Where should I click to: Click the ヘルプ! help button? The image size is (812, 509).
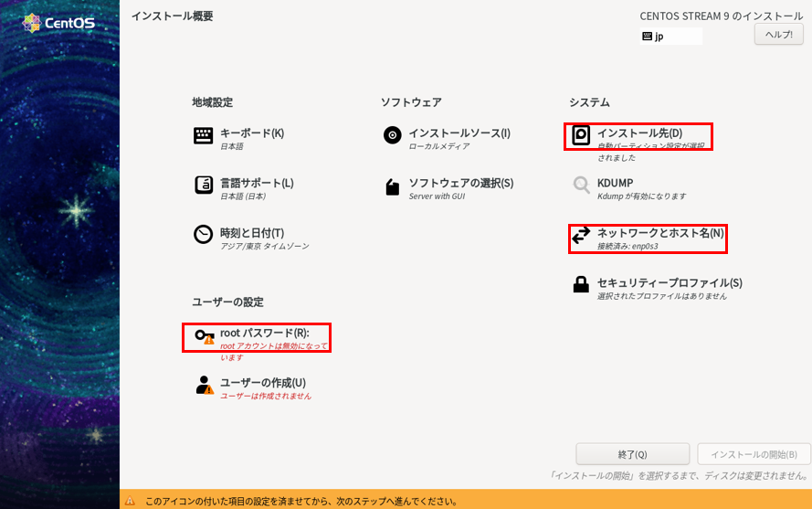pyautogui.click(x=778, y=35)
